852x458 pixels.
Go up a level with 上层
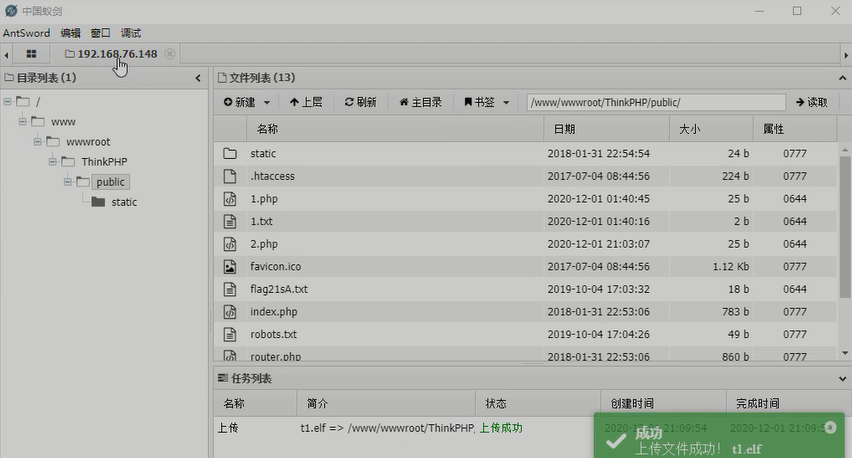coord(306,102)
